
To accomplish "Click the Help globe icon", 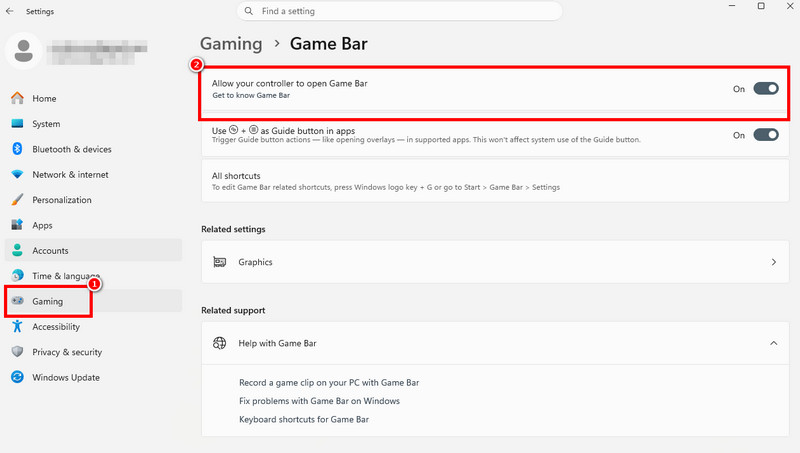I will 219,343.
